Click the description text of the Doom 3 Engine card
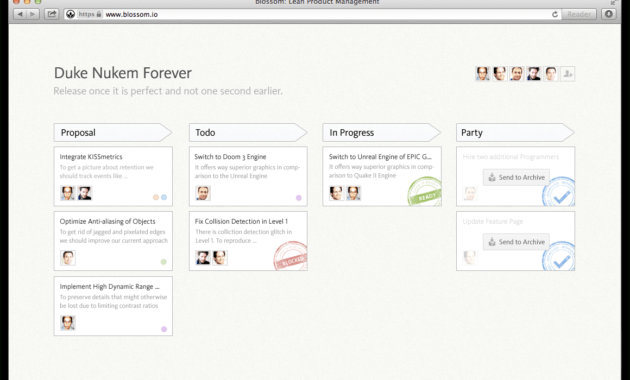630x380 pixels. coord(247,172)
